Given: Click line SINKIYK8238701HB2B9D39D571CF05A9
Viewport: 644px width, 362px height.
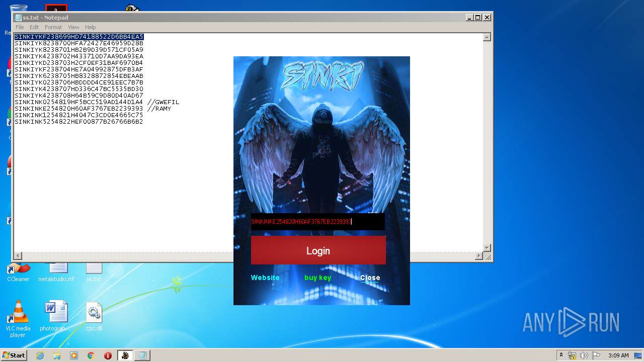Looking at the screenshot, I should tap(79, 50).
